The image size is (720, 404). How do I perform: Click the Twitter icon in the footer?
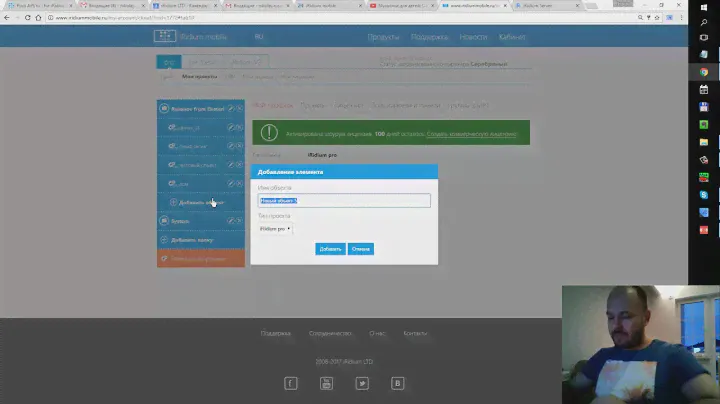(362, 383)
